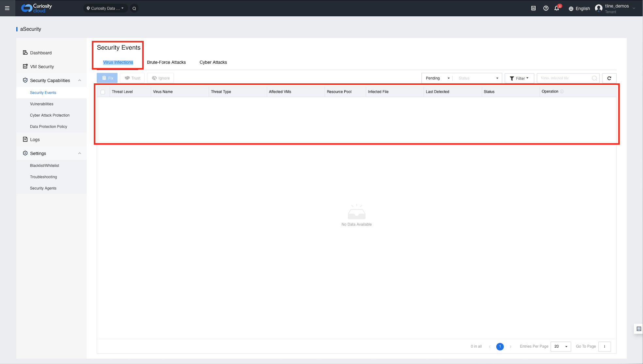Viewport: 643px width, 364px height.
Task: Open the task list icon in header
Action: point(533,8)
